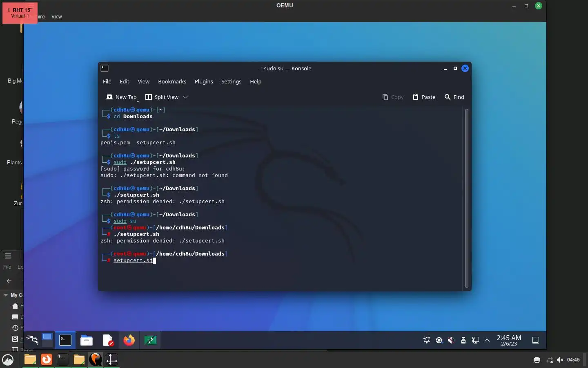
Task: Open the Konsole Edit menu
Action: point(124,81)
